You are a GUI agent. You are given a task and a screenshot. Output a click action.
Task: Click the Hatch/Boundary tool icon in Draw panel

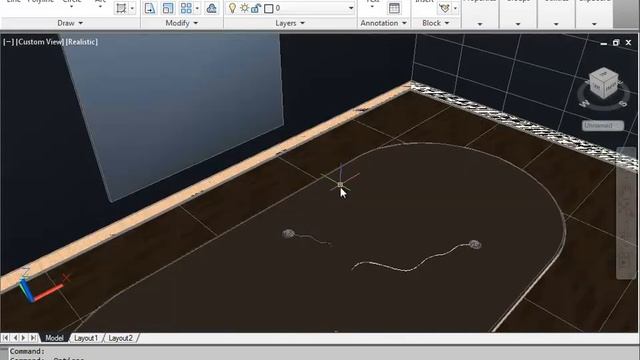[121, 8]
